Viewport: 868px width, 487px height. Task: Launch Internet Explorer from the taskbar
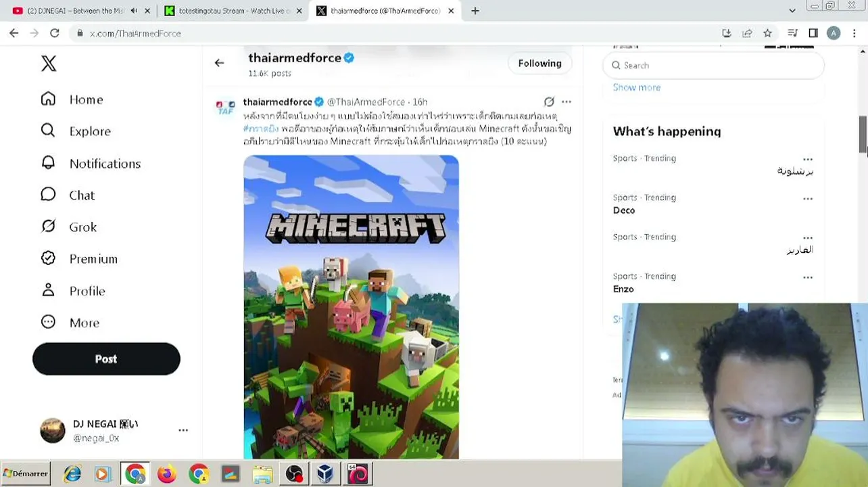click(72, 474)
